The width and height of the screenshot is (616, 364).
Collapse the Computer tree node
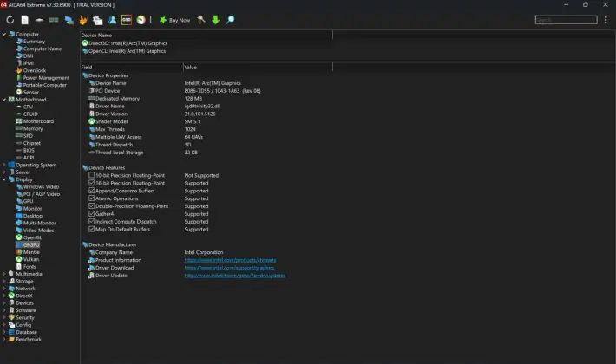pyautogui.click(x=4, y=34)
